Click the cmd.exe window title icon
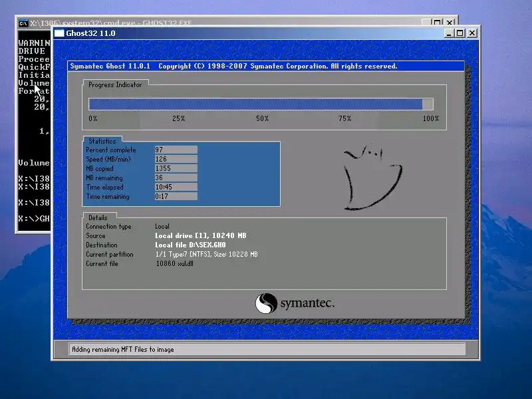 [23, 23]
